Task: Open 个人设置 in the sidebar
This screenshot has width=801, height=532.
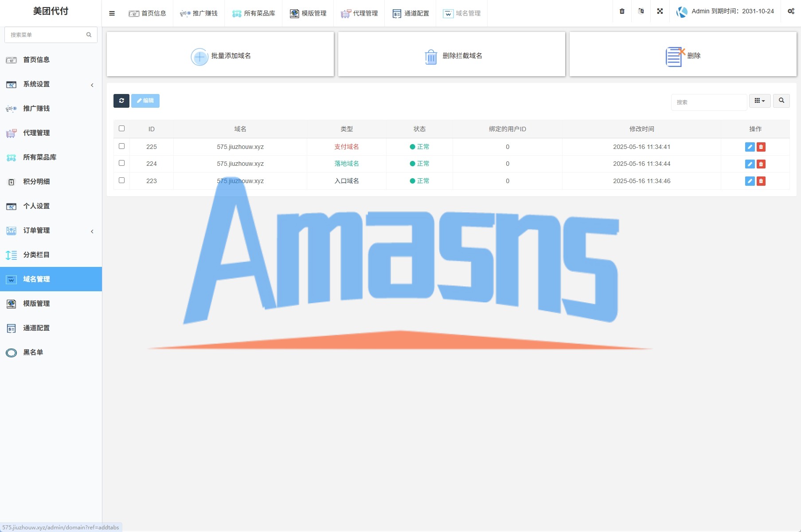Action: click(x=51, y=206)
